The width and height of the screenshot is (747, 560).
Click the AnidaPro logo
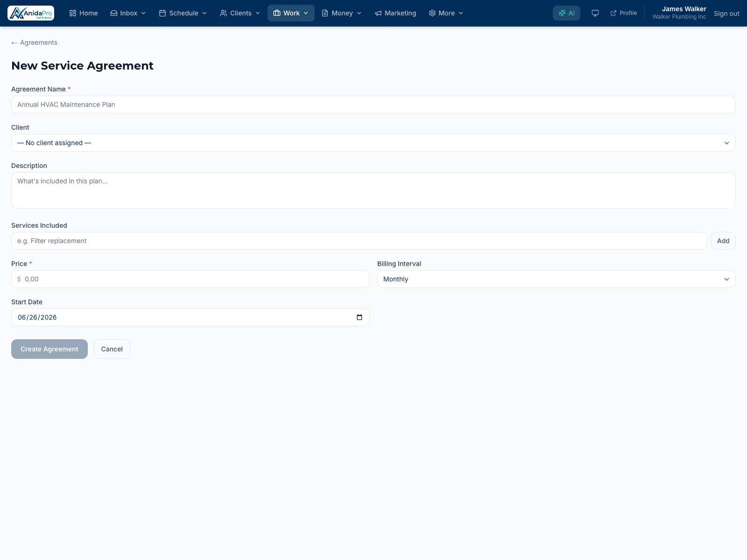(31, 13)
